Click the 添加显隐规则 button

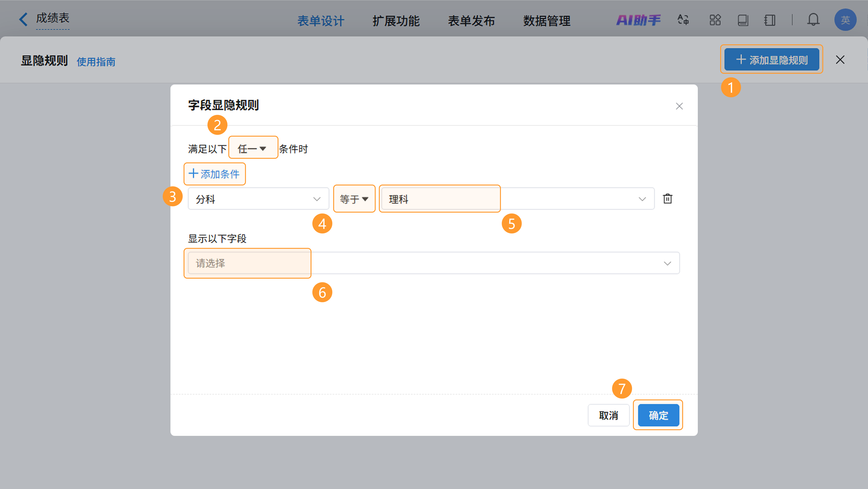[x=771, y=60]
